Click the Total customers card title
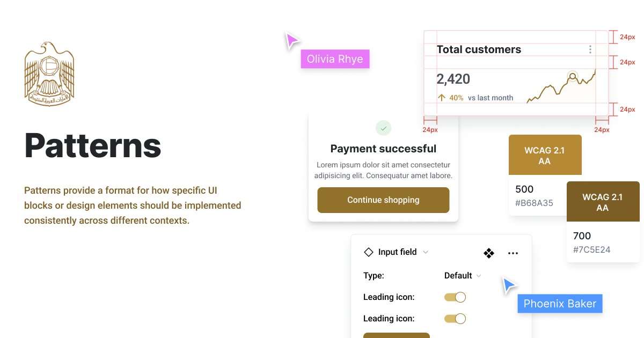This screenshot has height=338, width=644. click(479, 49)
